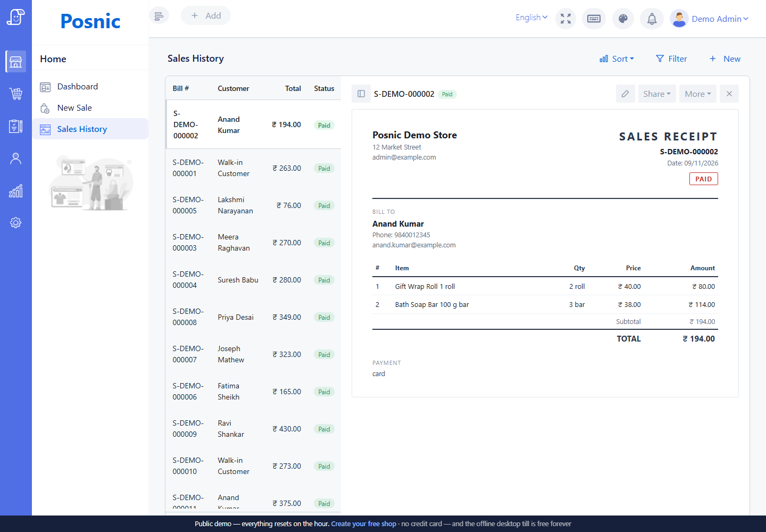Expand the Sort dropdown

click(617, 59)
